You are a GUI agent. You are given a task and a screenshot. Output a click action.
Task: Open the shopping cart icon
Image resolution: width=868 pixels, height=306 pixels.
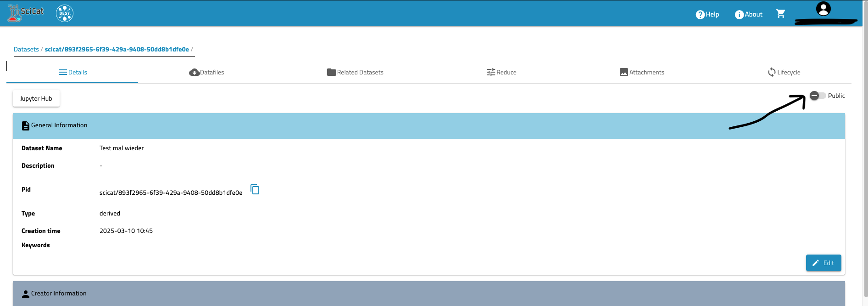point(780,14)
